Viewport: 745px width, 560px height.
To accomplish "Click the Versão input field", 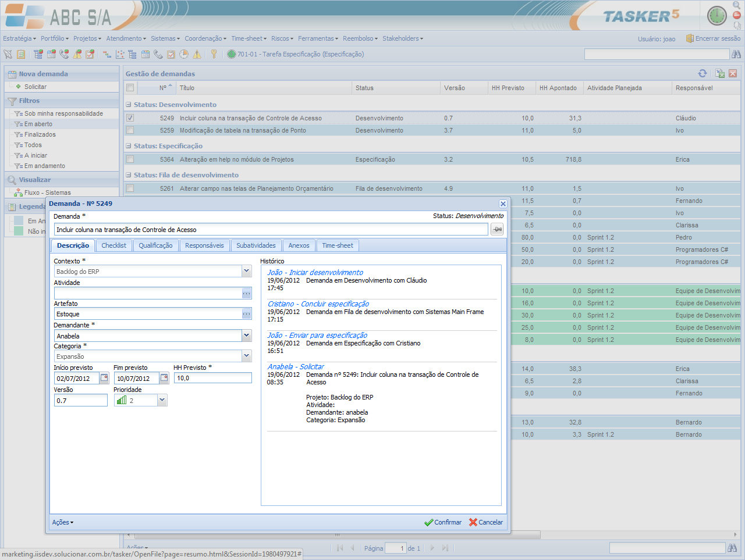I will 81,400.
